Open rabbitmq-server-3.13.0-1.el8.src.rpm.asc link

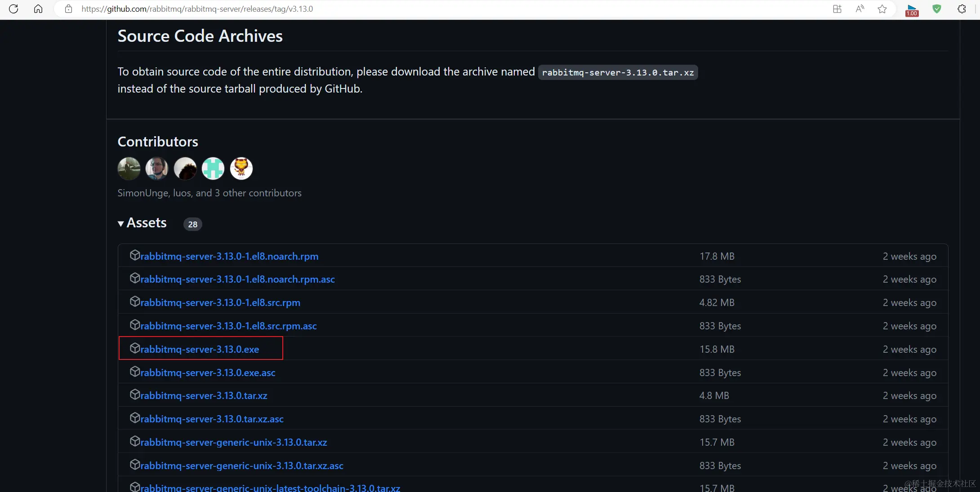point(228,326)
